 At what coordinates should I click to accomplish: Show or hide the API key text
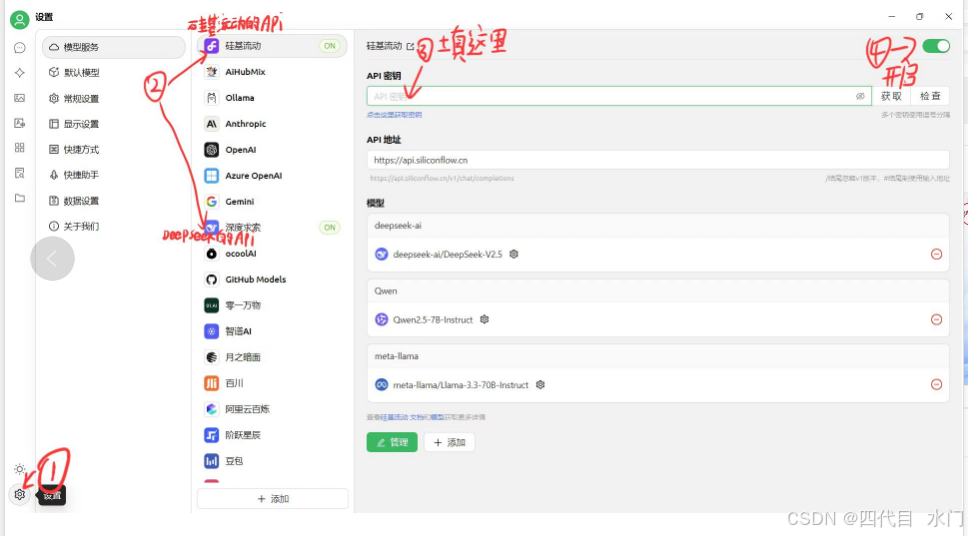(860, 96)
